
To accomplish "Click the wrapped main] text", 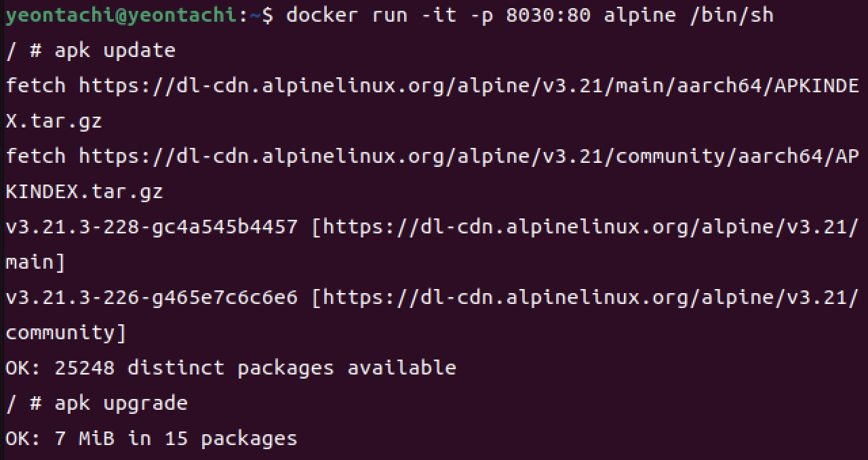I will coord(35,262).
